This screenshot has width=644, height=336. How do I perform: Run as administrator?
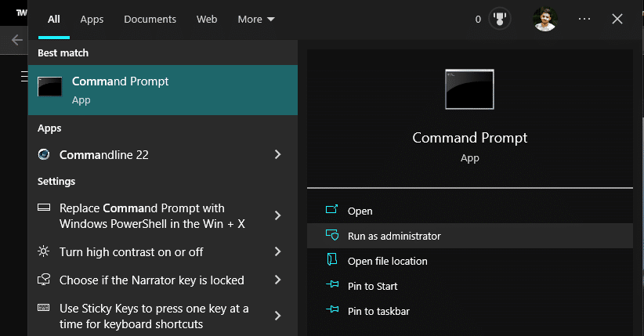[x=470, y=236]
